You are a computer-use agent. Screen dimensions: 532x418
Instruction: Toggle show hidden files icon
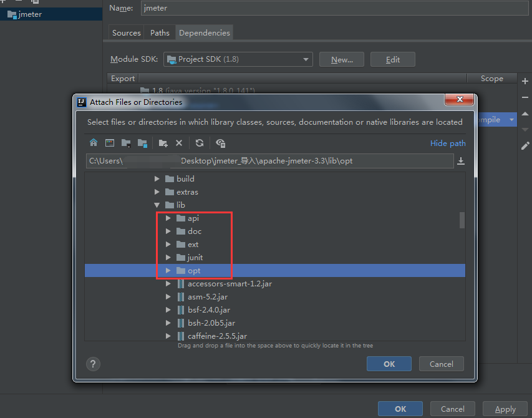(221, 143)
